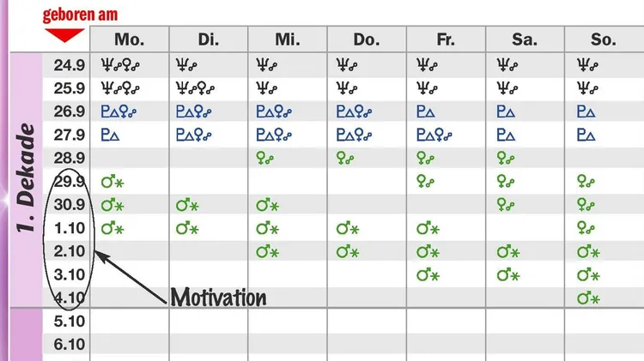This screenshot has width=644, height=361.
Task: Select the So. column header
Action: pyautogui.click(x=604, y=39)
